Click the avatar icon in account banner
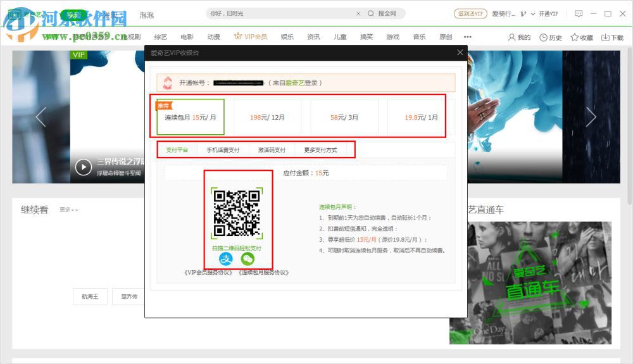Viewport: 633px width, 364px height. pyautogui.click(x=168, y=83)
